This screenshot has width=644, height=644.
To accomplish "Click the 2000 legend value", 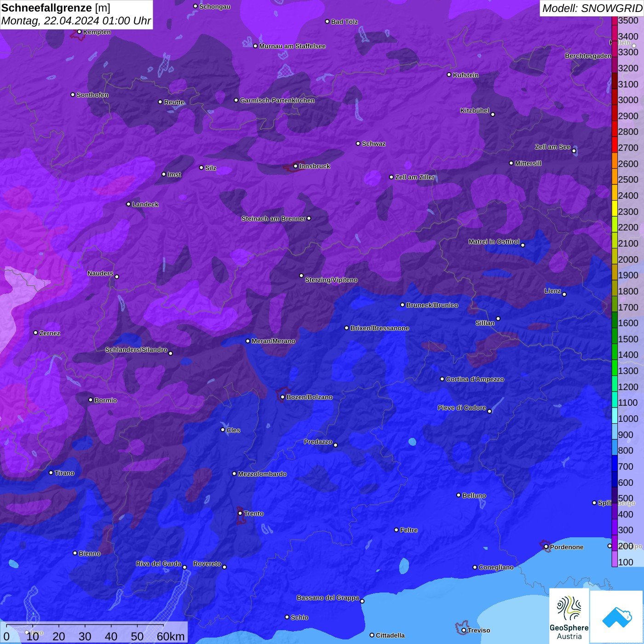I will (628, 259).
